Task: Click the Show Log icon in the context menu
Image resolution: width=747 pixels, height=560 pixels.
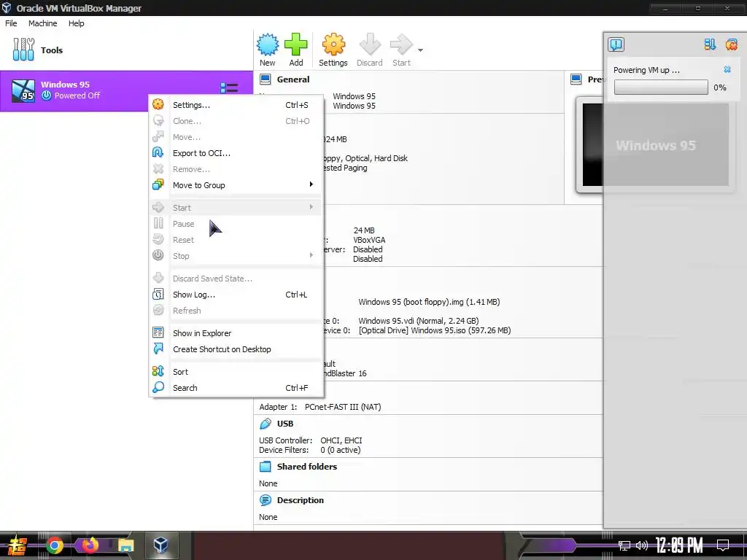Action: (158, 294)
